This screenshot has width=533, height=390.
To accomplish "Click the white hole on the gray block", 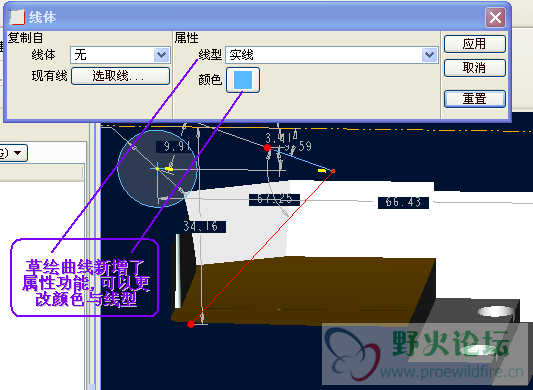I will point(496,311).
